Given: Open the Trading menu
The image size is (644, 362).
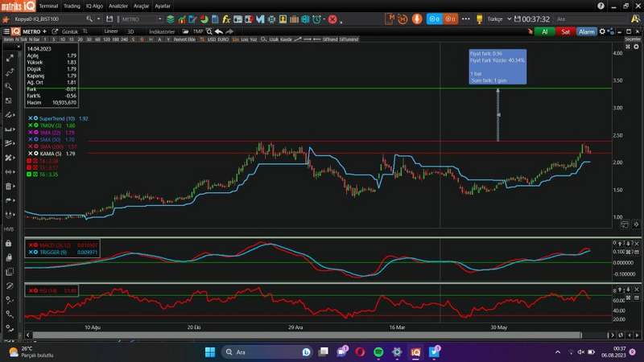Looking at the screenshot, I should pos(72,5).
